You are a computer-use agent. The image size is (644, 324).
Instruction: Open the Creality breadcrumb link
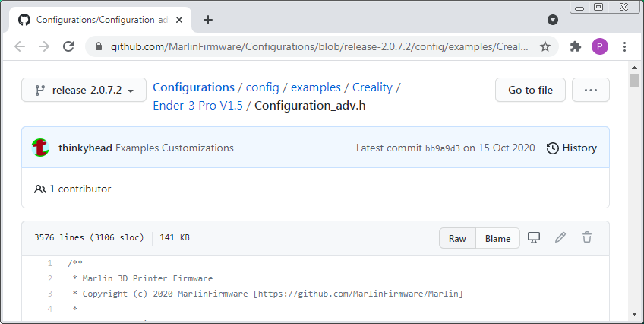click(372, 87)
